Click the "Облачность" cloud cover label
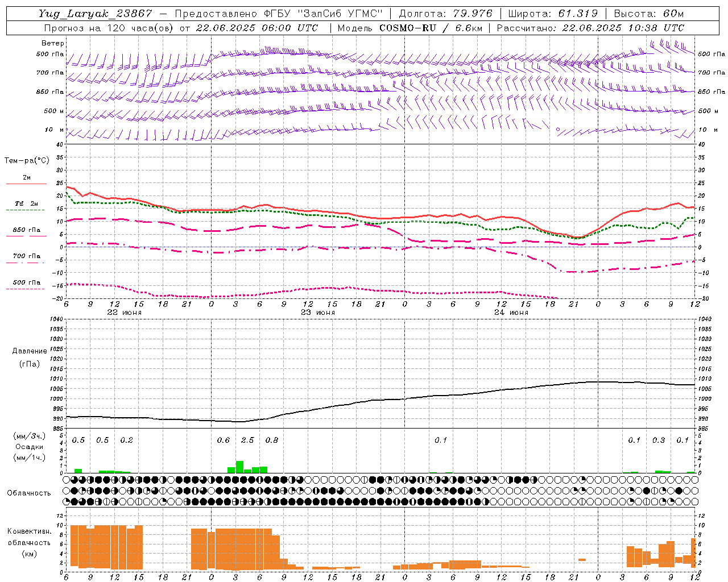728x582 pixels. (29, 493)
